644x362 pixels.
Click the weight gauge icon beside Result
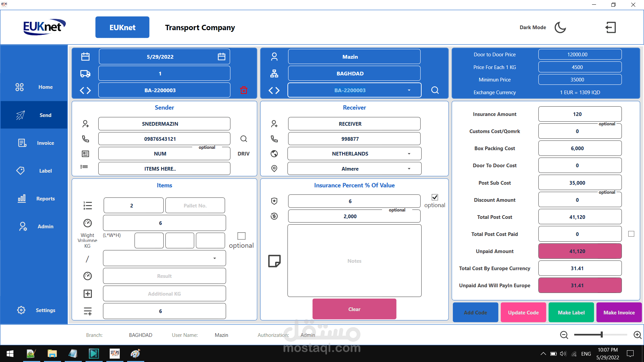point(88,276)
